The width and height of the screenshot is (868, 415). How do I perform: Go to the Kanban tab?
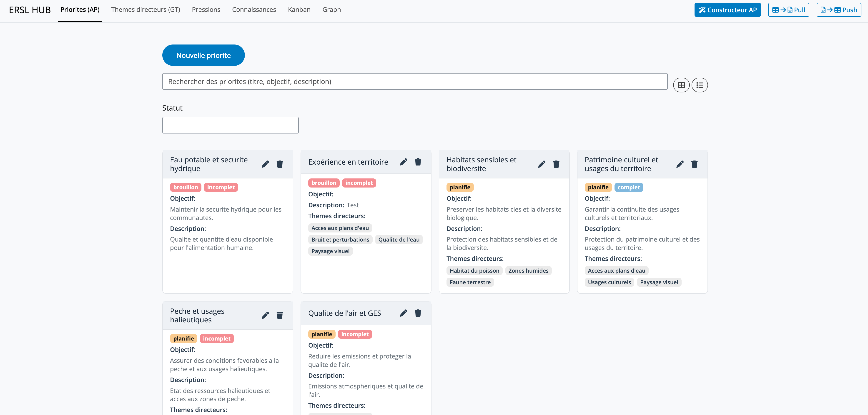(299, 10)
